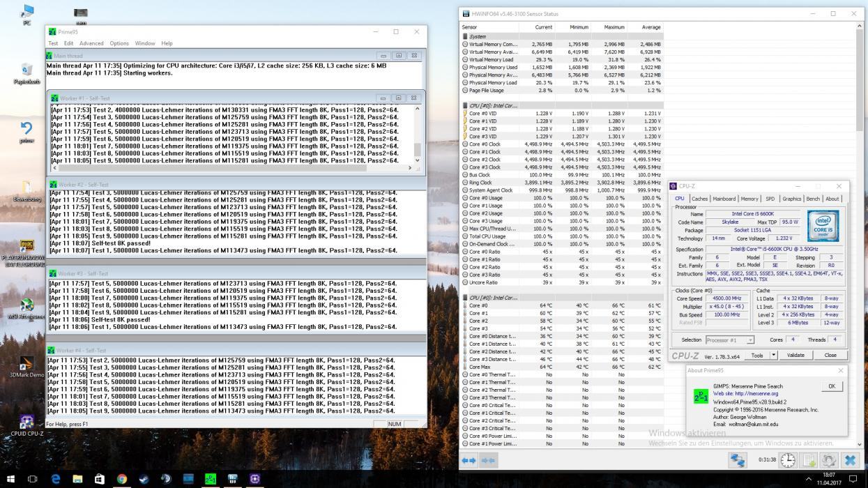Image resolution: width=868 pixels, height=488 pixels.
Task: Switch to the Mainboard tab in CPU-Z
Action: 724,199
